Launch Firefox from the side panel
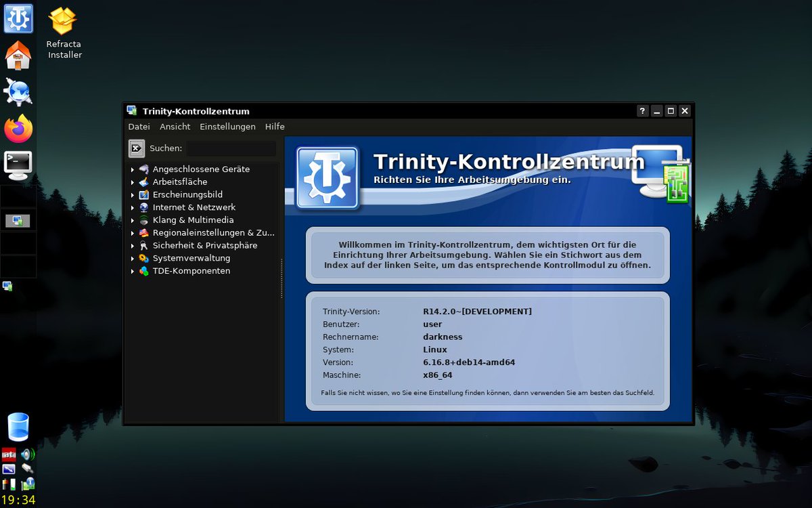 [x=18, y=128]
